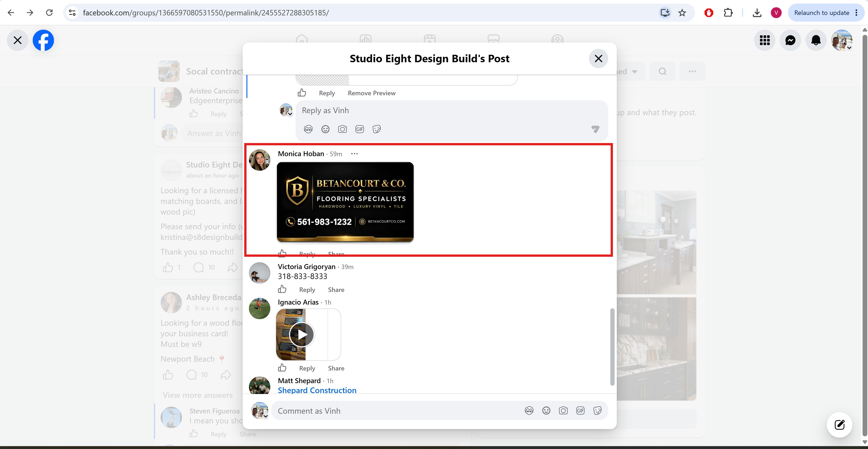868x449 pixels.
Task: Open the Extensions puzzle icon
Action: [728, 13]
